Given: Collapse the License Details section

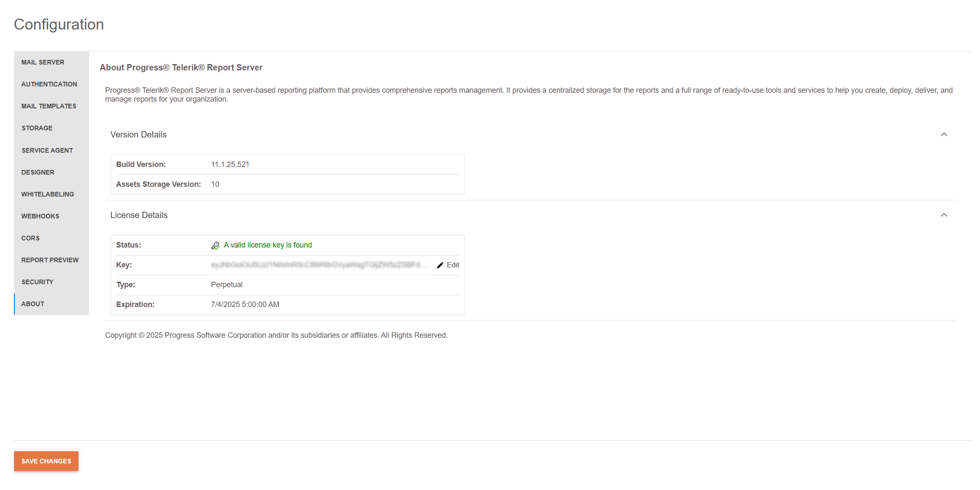Looking at the screenshot, I should pos(944,215).
